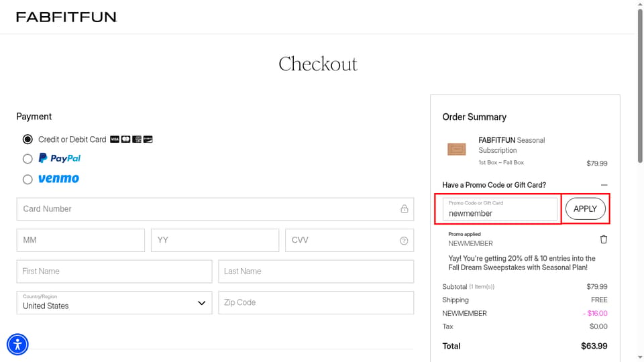Click the Mastercard icon
Screen dimensions: 644x362
point(125,139)
